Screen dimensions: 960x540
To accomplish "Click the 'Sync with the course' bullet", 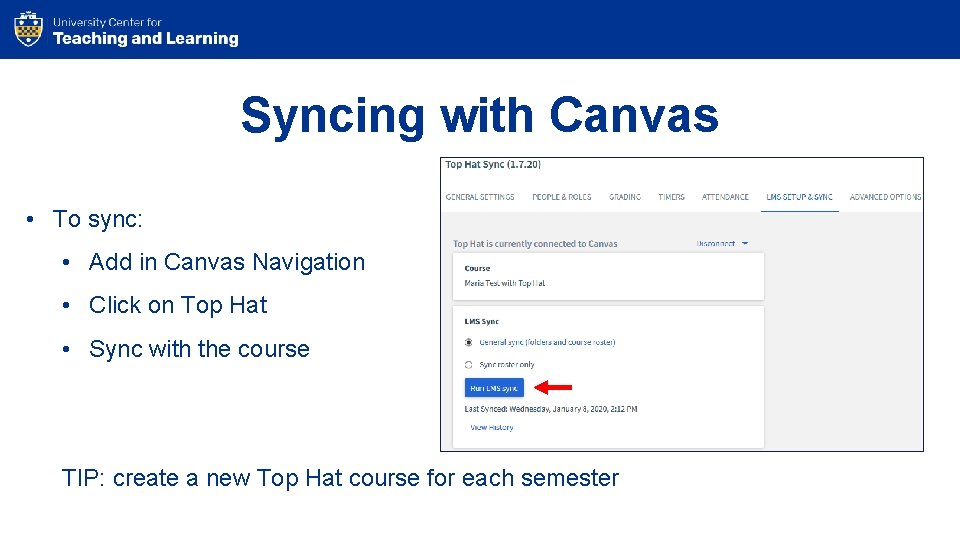I will 200,349.
